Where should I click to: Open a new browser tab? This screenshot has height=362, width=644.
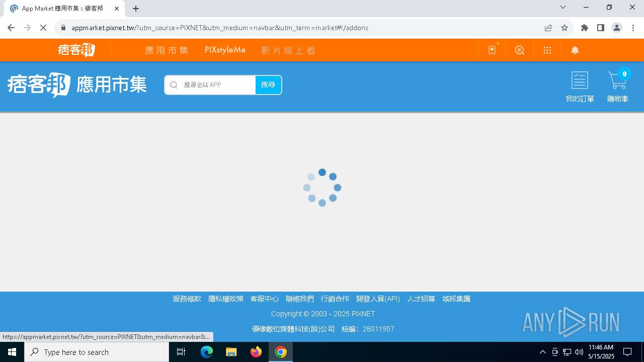pos(136,9)
